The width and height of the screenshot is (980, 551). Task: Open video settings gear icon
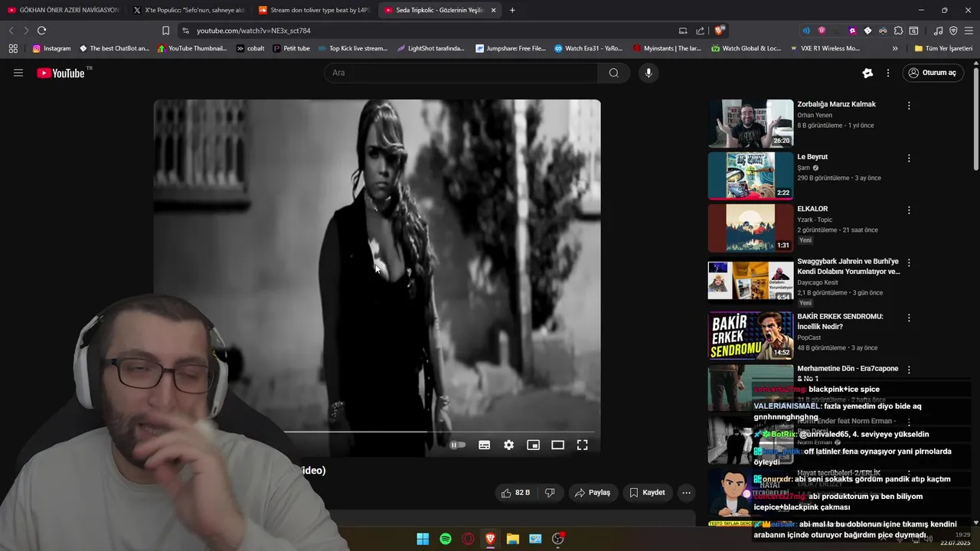(x=508, y=445)
